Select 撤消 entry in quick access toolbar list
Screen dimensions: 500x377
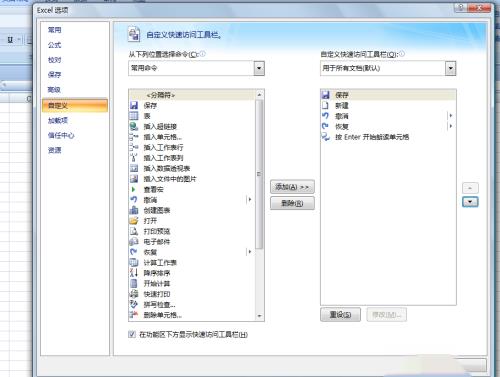point(388,116)
